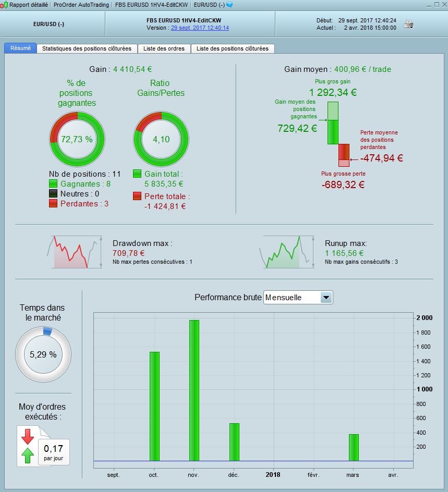The width and height of the screenshot is (448, 492).
Task: Click the green Gain total legend square
Action: click(x=137, y=174)
